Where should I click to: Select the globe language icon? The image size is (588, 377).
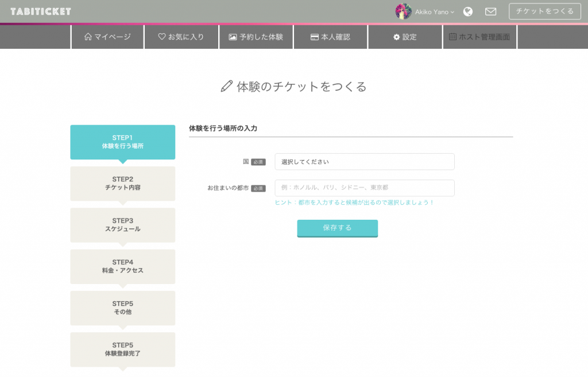click(x=467, y=11)
